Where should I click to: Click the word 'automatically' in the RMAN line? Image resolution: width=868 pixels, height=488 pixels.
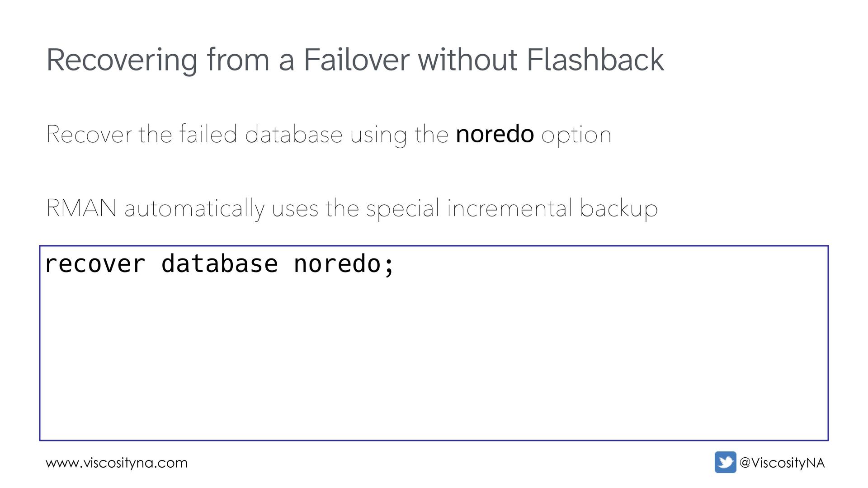coord(194,209)
